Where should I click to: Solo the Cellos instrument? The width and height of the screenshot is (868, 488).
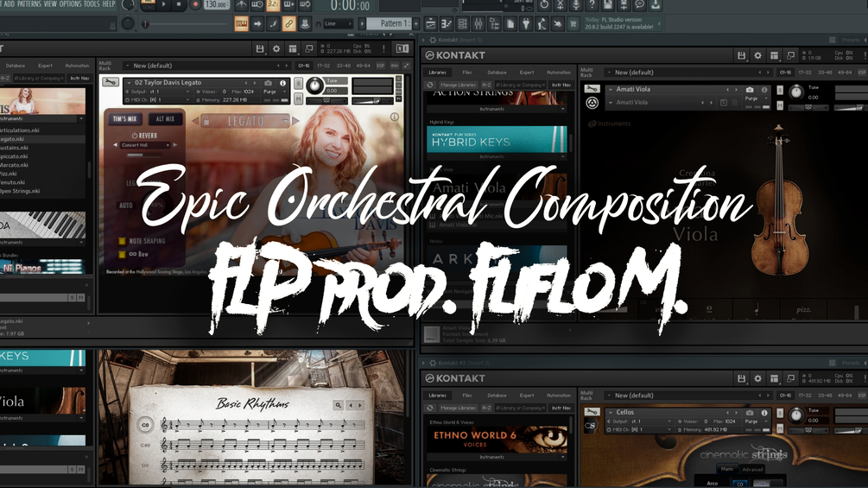click(780, 414)
